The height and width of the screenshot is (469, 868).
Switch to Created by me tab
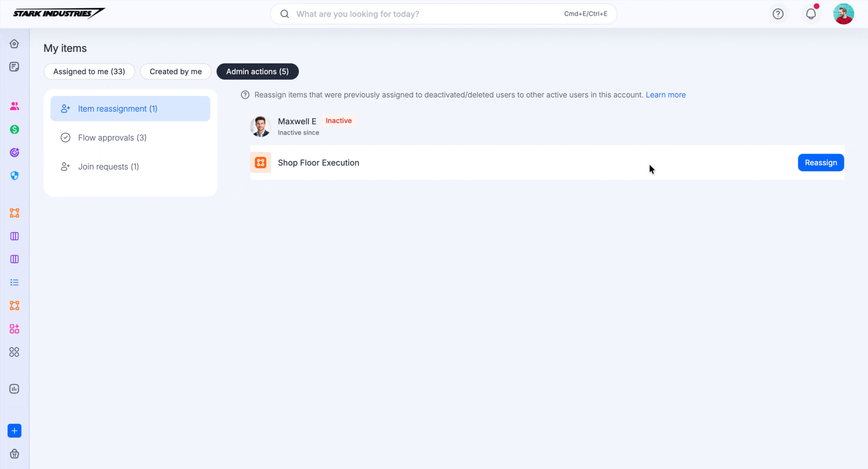click(176, 72)
